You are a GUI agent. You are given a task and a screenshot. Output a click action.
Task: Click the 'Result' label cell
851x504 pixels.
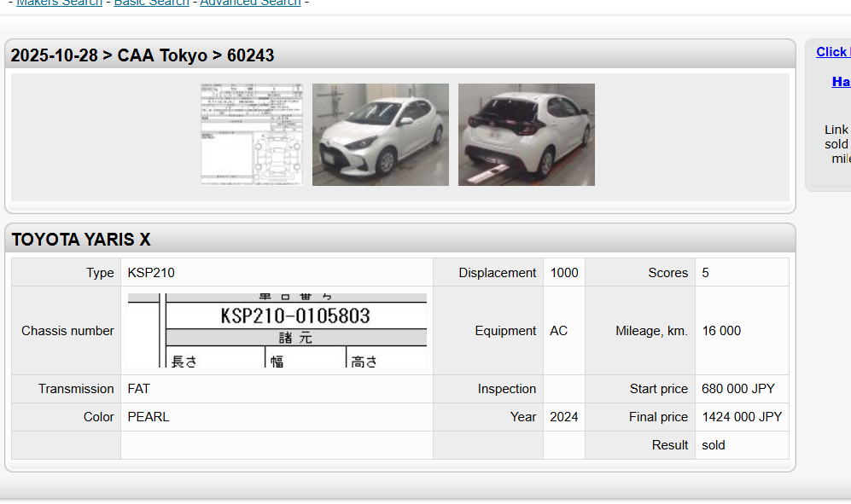[x=640, y=445]
